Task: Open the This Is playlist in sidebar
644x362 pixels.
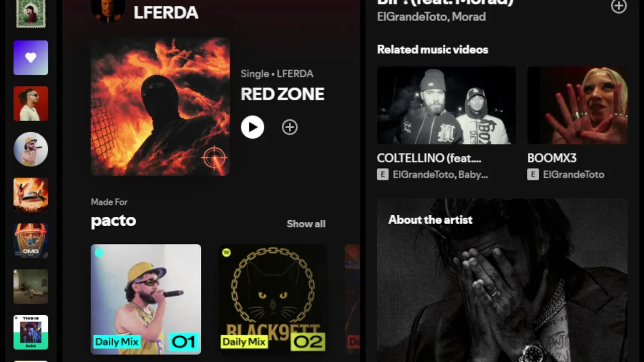Action: 31,332
